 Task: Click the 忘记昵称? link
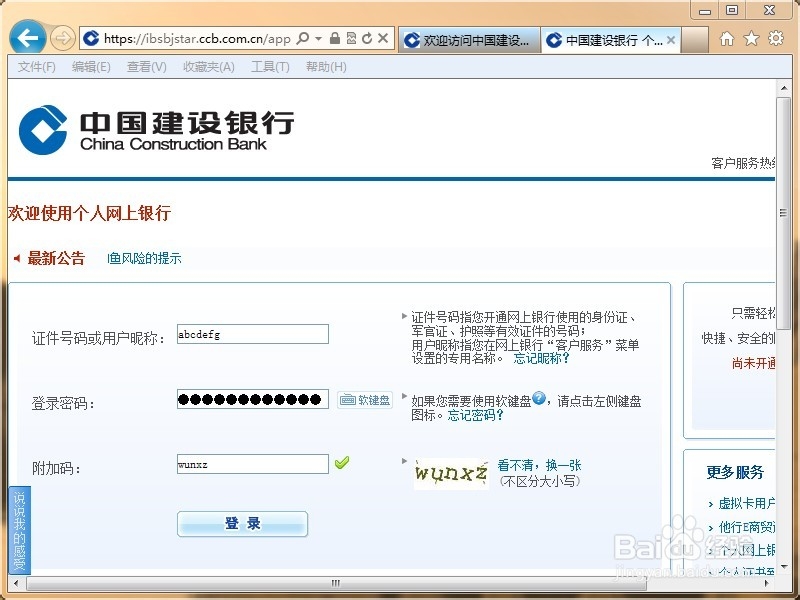tap(541, 358)
